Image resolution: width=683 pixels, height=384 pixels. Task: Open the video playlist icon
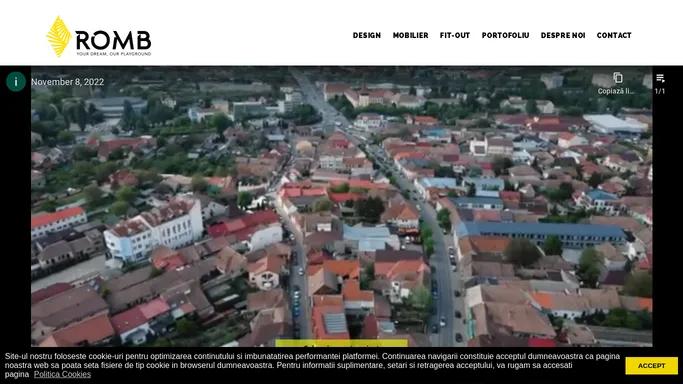tap(660, 78)
